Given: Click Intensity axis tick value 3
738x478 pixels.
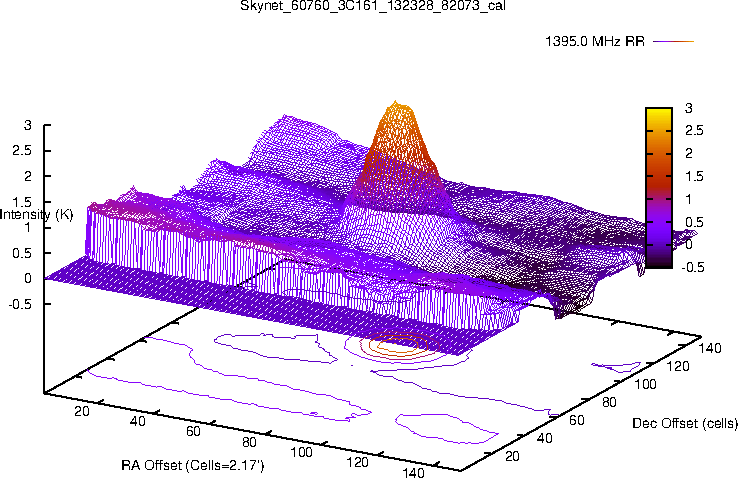Looking at the screenshot, I should 28,125.
